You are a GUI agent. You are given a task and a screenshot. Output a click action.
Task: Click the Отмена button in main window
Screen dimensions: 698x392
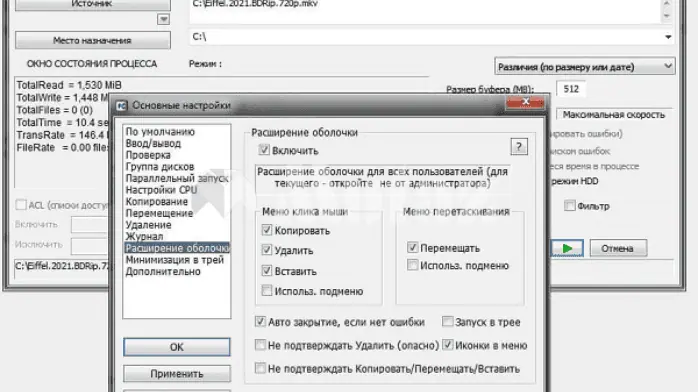coord(618,248)
